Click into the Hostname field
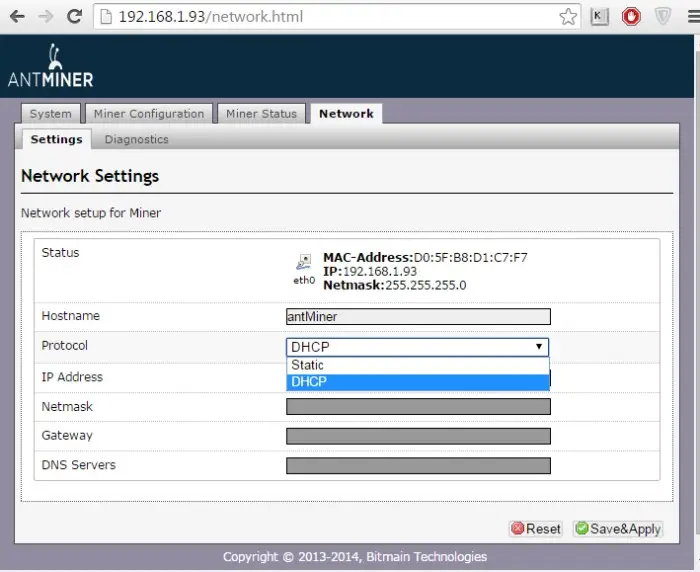 click(x=417, y=317)
